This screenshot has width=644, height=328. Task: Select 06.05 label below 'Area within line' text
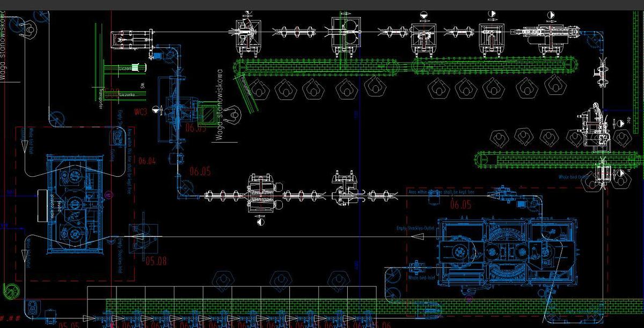[460, 204]
